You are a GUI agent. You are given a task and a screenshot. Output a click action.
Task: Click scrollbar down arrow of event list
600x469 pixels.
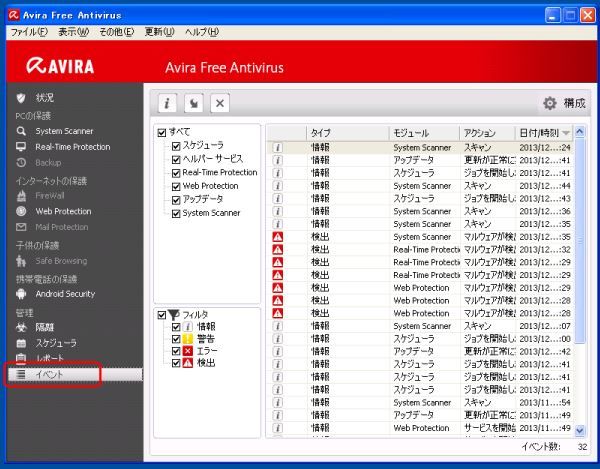pos(580,430)
